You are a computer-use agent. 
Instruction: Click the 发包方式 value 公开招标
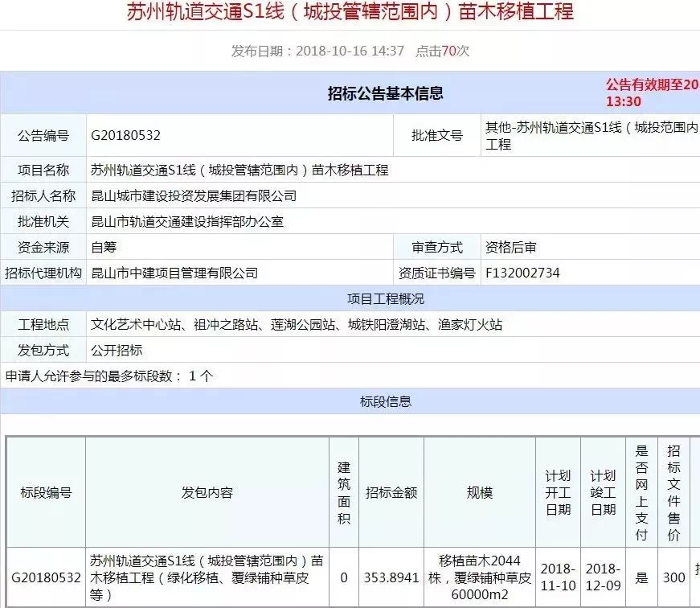pos(117,350)
